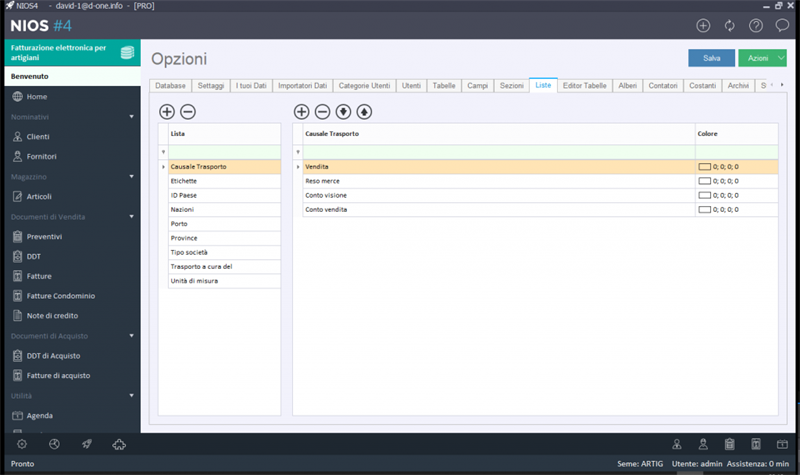The height and width of the screenshot is (475, 800).
Task: Open the gear settings icon at bottom left
Action: [x=22, y=444]
